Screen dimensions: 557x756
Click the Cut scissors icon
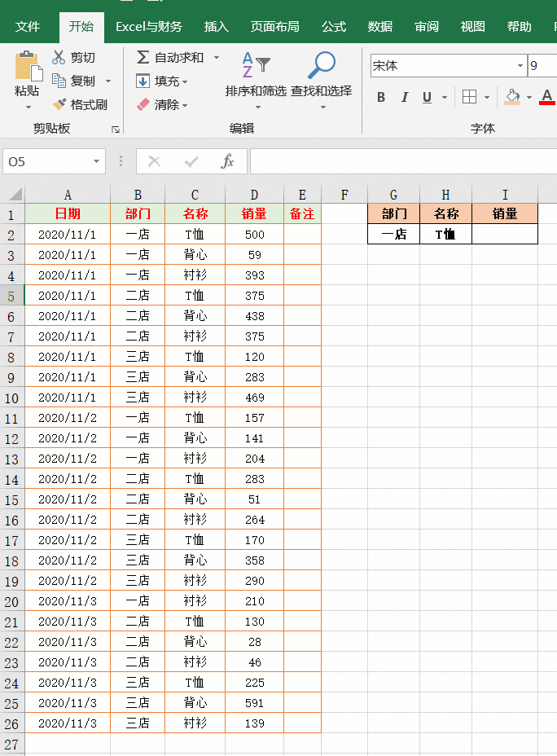(59, 57)
